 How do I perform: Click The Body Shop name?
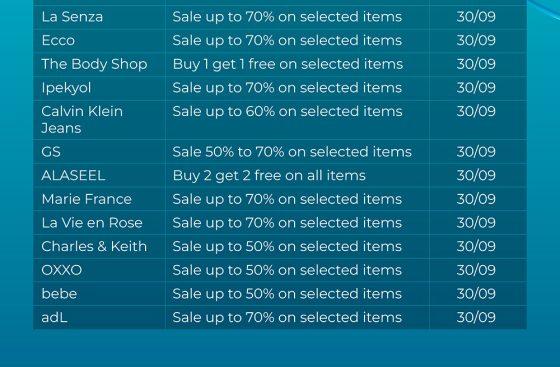click(x=94, y=64)
